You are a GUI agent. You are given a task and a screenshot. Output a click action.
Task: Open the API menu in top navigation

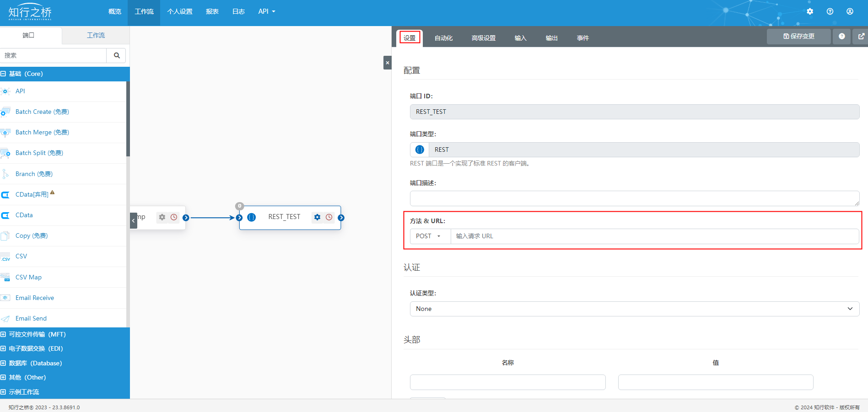pos(266,11)
